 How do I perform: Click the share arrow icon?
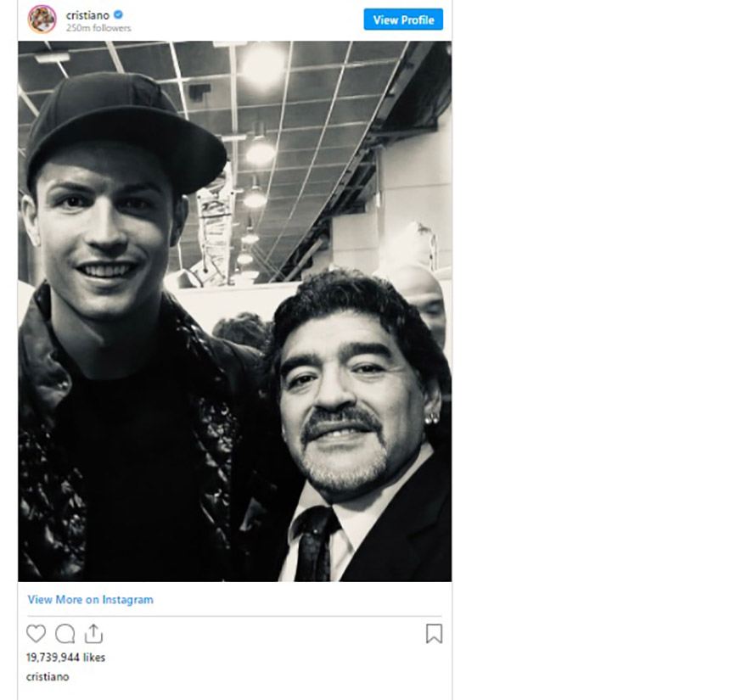(x=93, y=633)
